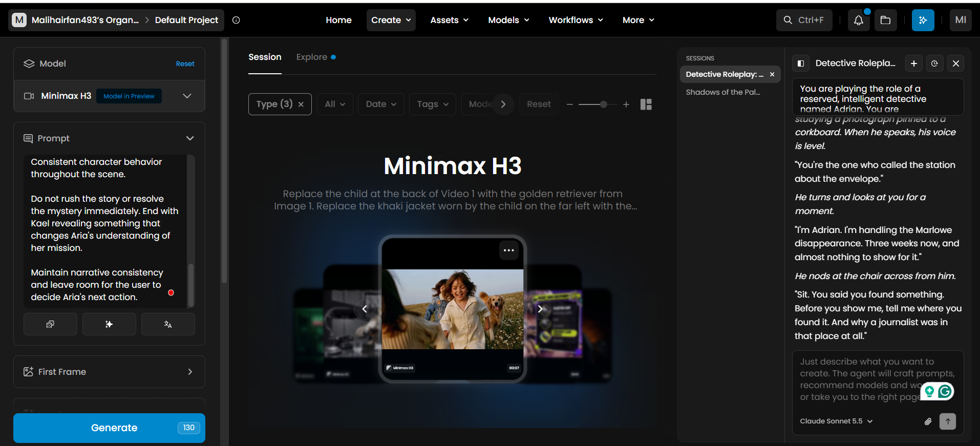Send the message with the up arrow button
Viewport: 980px width, 446px height.
pyautogui.click(x=948, y=421)
